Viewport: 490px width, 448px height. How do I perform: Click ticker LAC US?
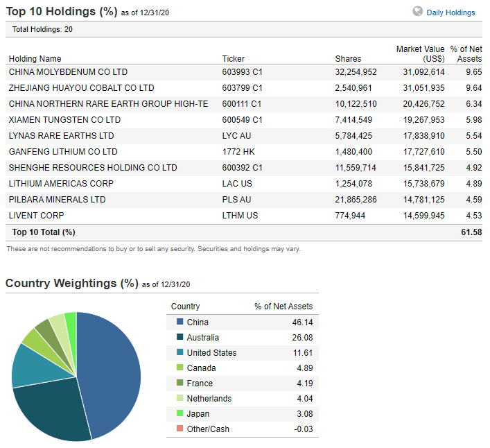click(x=237, y=184)
